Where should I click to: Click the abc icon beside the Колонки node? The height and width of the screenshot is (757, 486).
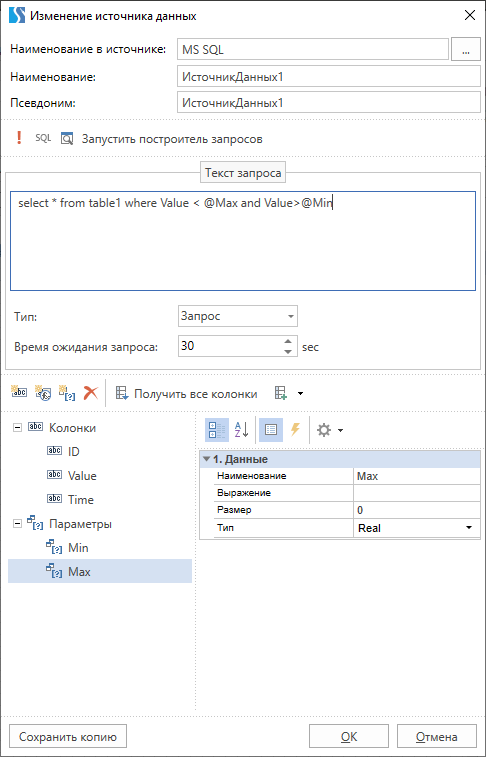click(36, 427)
